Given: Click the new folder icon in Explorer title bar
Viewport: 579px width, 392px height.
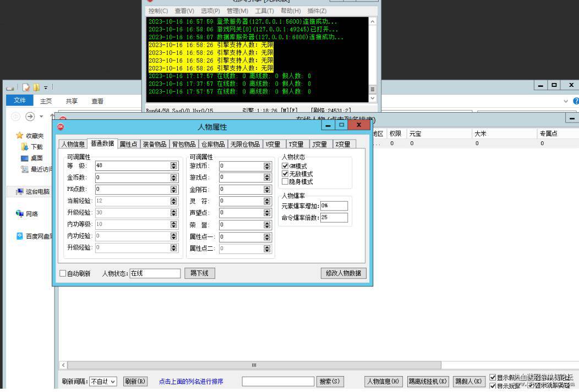Looking at the screenshot, I should tap(36, 87).
